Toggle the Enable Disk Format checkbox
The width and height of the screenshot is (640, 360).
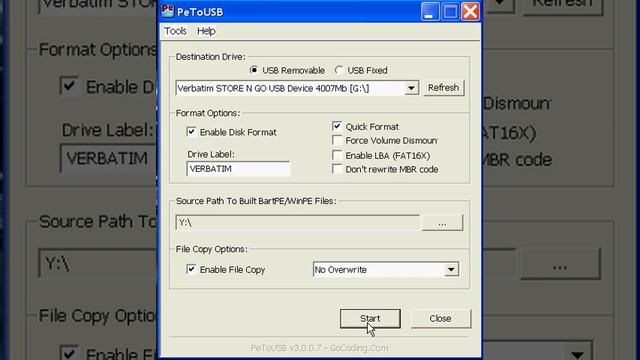coord(191,132)
